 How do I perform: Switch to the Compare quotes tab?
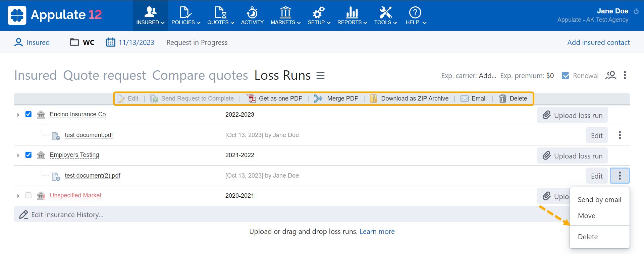point(200,75)
